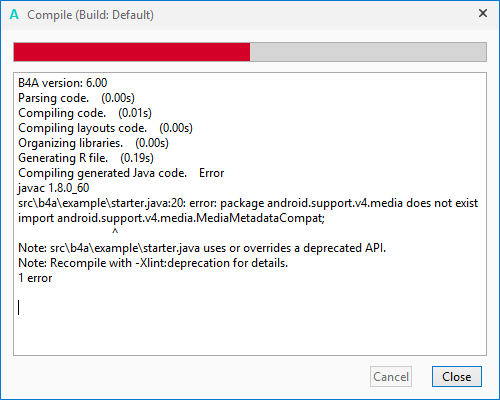Viewport: 500px width, 400px height.
Task: Click the word 'Error' after Java code
Action: pos(212,173)
